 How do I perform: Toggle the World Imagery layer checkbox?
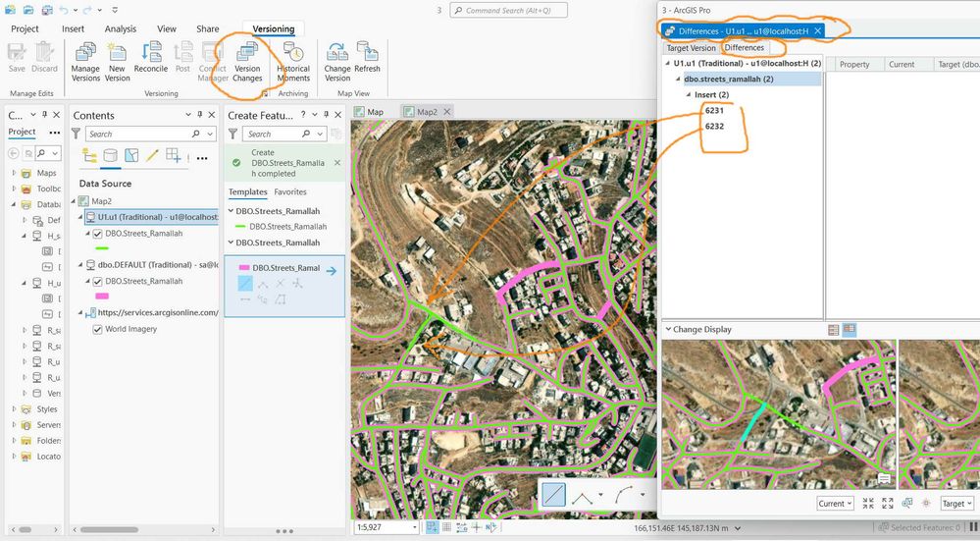pos(97,329)
